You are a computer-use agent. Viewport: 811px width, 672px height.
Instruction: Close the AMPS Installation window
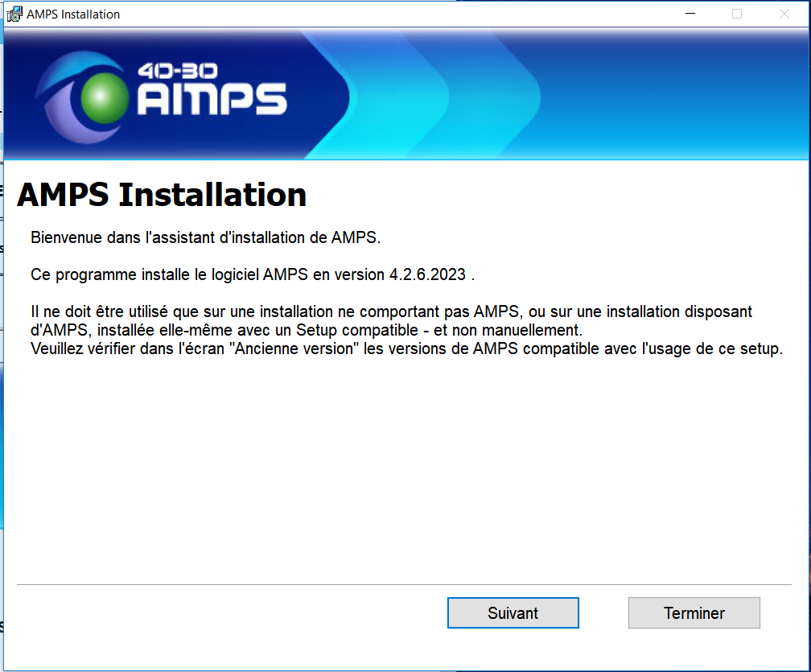pos(784,14)
